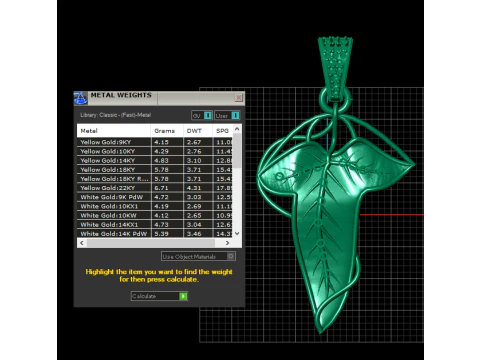This screenshot has width=480, height=360.
Task: Select the Yellow Gold:10KY row
Action: point(155,151)
